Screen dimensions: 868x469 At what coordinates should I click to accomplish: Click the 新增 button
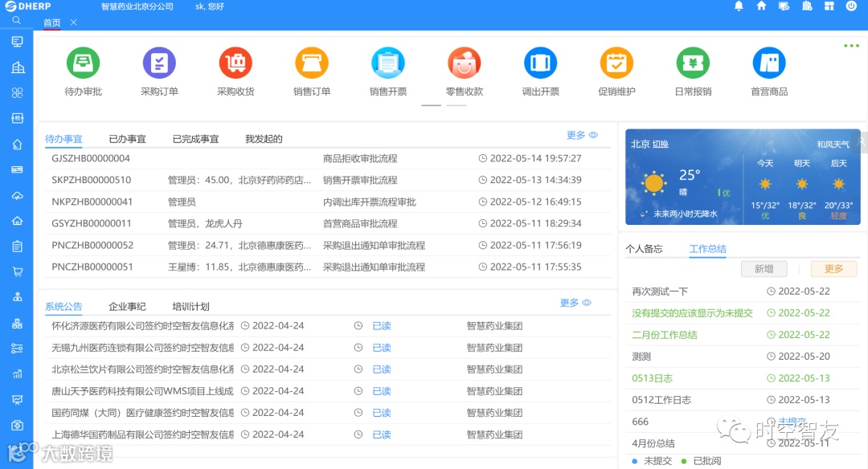(764, 269)
